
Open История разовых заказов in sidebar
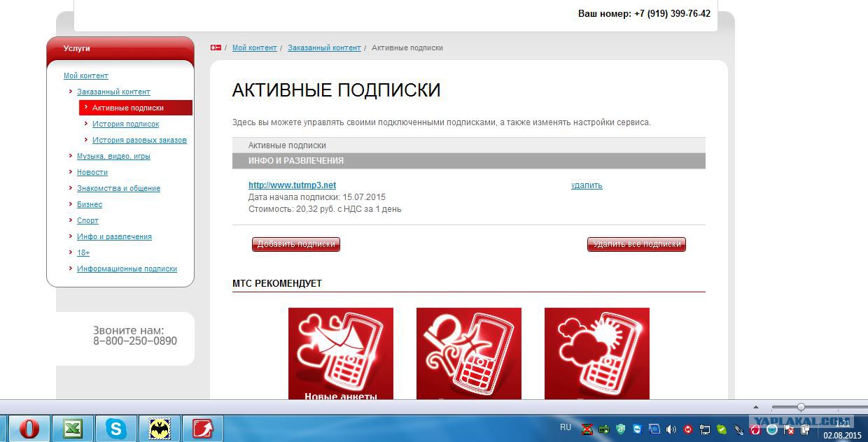tap(139, 140)
